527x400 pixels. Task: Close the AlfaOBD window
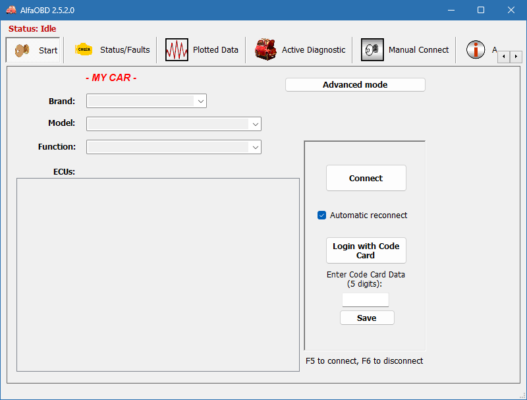point(511,10)
